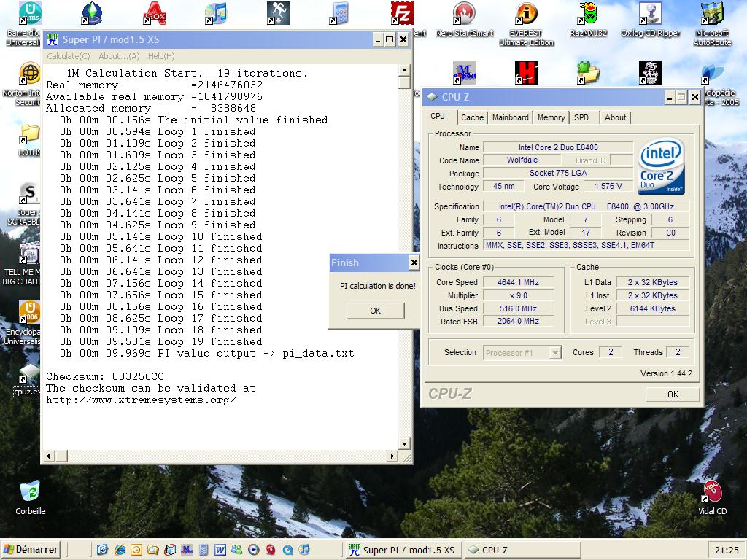Open calculator icon in quick launch

[x=204, y=550]
